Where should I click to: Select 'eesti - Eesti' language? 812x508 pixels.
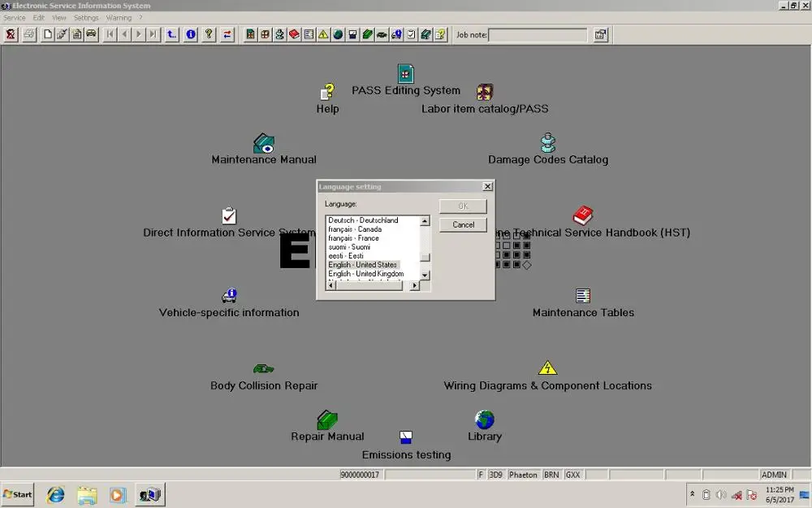point(345,255)
